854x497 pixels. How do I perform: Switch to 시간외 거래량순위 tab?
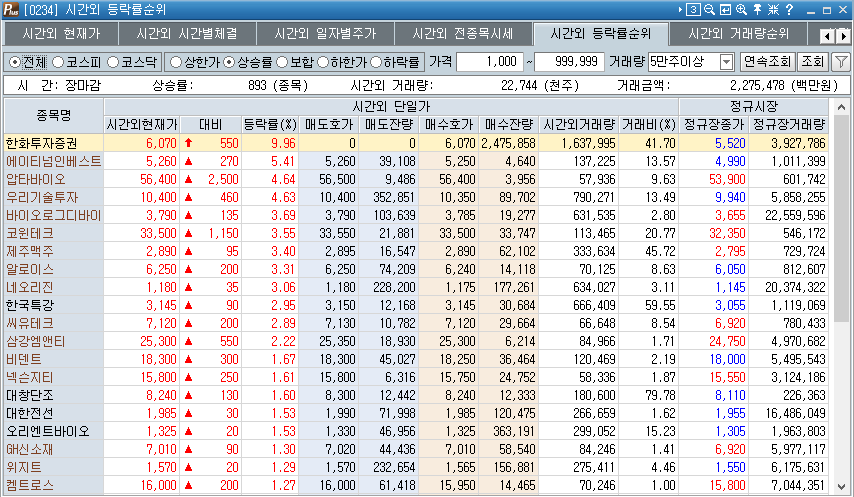coord(739,34)
